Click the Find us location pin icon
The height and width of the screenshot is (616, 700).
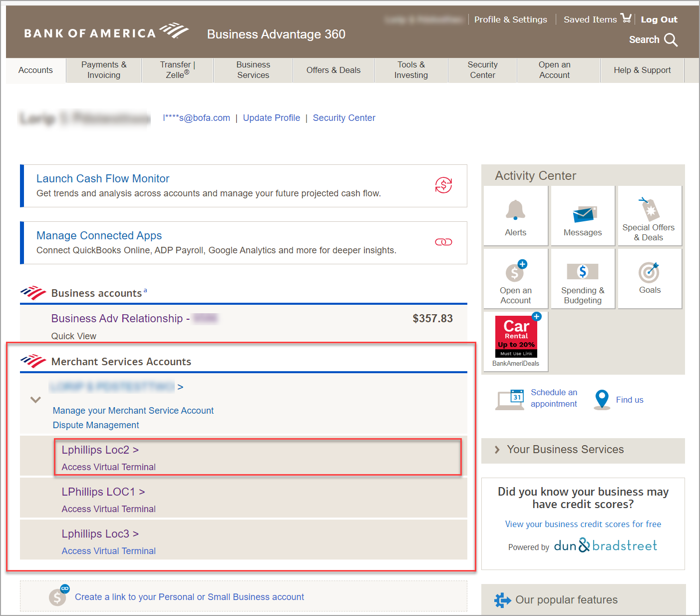pyautogui.click(x=602, y=400)
